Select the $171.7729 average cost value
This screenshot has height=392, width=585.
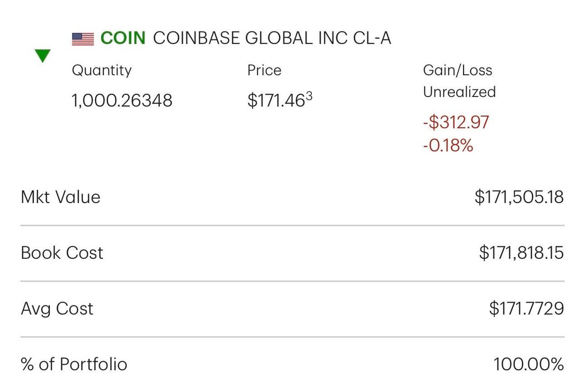(x=526, y=309)
